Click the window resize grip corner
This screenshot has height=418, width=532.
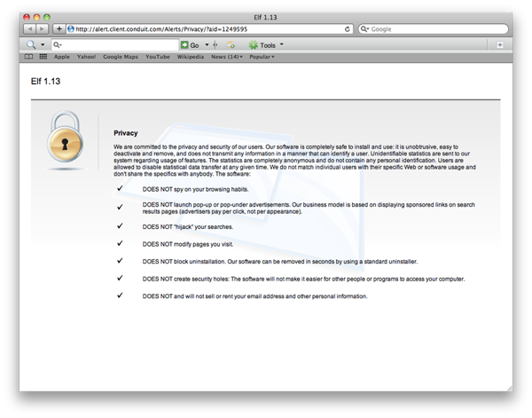coord(509,388)
